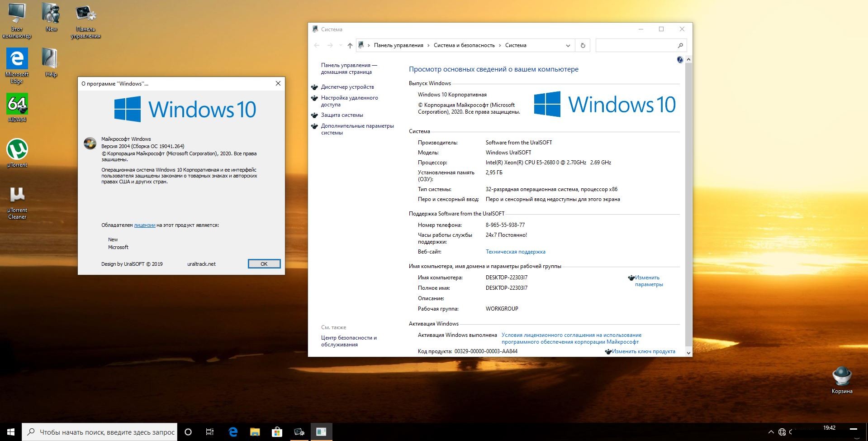Open the "New" desktop icon
Screen dimensions: 868x441
coord(51,18)
